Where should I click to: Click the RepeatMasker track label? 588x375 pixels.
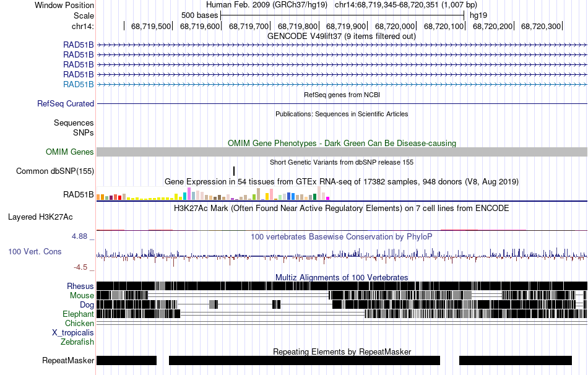click(x=68, y=360)
